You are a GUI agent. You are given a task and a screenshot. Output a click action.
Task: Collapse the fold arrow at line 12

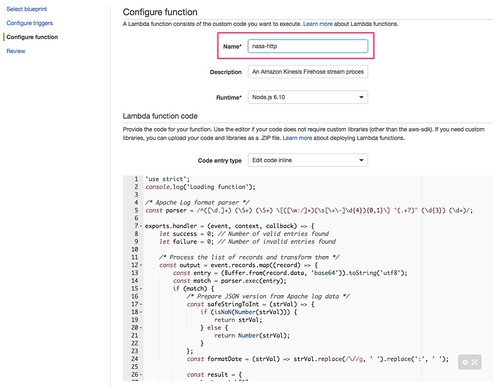point(141,265)
